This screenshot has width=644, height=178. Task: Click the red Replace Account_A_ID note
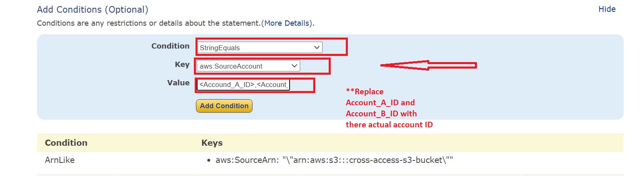(389, 108)
